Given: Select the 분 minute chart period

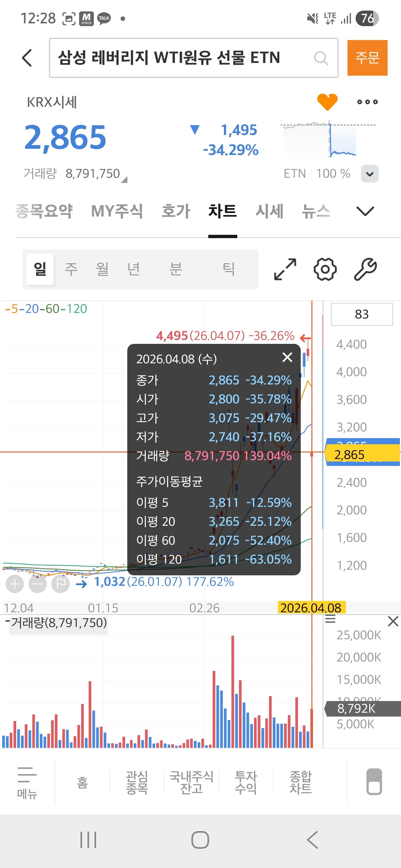Looking at the screenshot, I should [x=176, y=269].
